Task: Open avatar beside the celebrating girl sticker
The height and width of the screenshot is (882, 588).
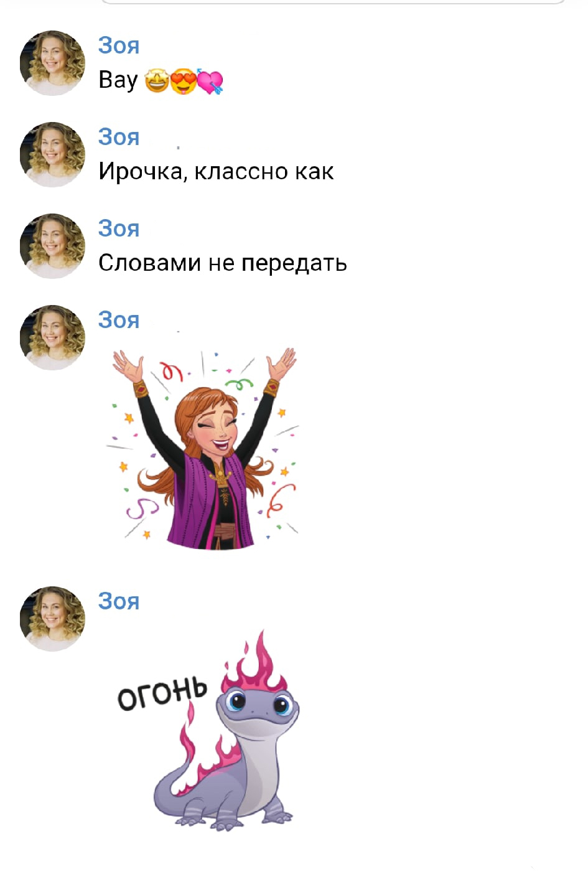Action: [x=52, y=337]
